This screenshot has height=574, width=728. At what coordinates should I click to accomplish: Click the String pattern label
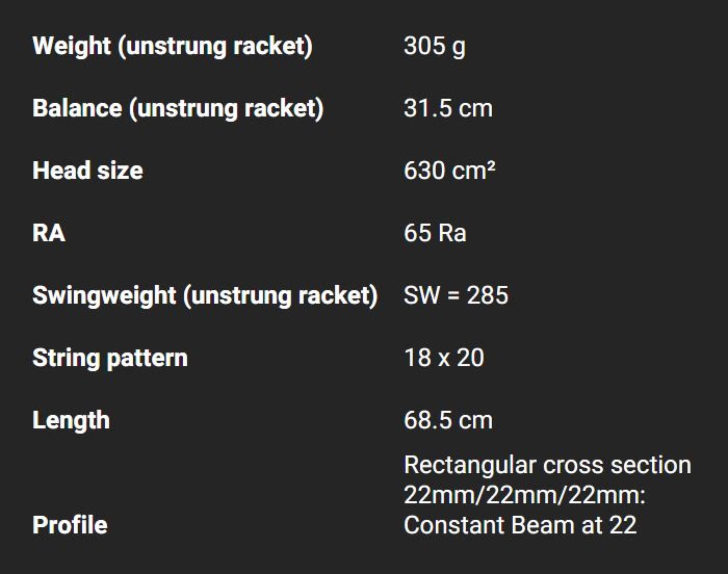[110, 358]
